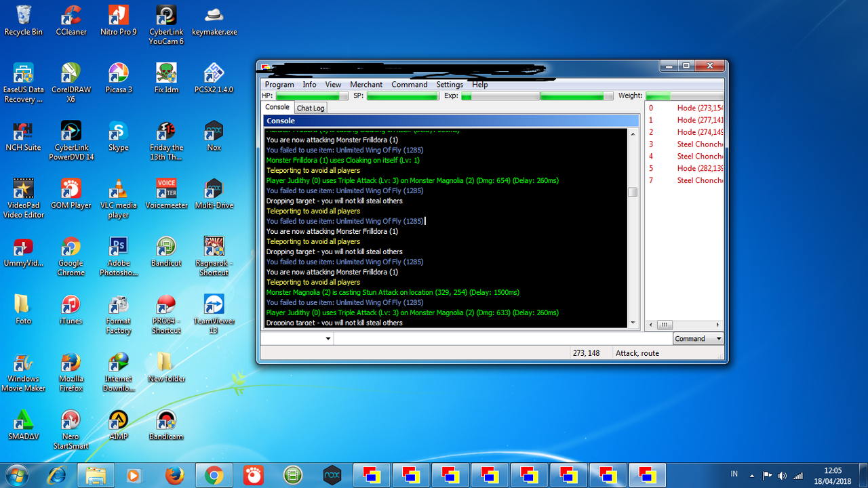
Task: Select the Adobe Photoshop desktop shortcut
Action: click(x=119, y=256)
